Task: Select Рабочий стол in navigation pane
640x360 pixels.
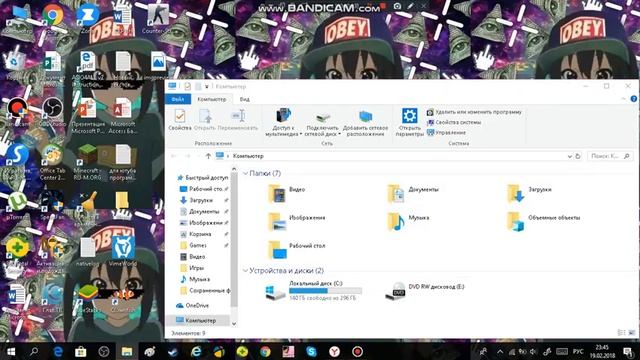Action: (203, 189)
